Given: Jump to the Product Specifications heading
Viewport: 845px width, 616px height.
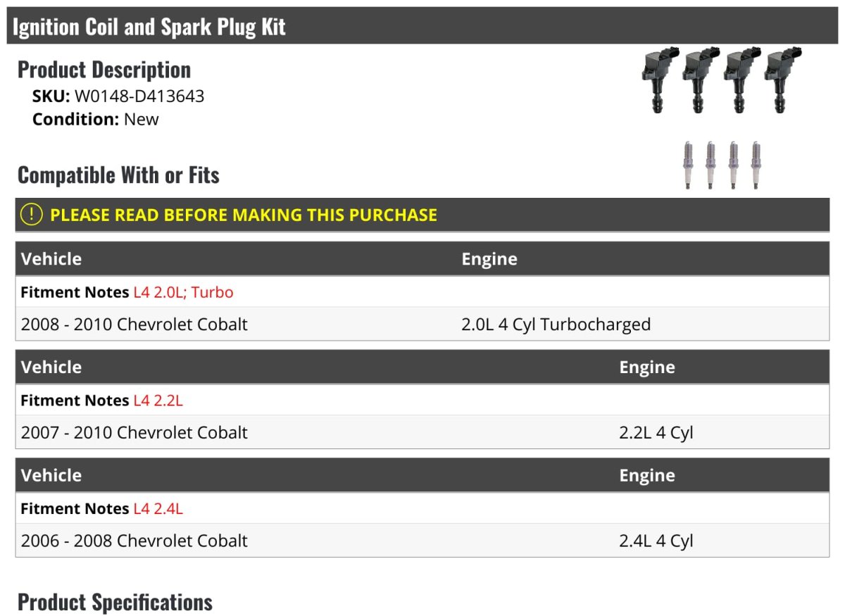Looking at the screenshot, I should (x=115, y=602).
